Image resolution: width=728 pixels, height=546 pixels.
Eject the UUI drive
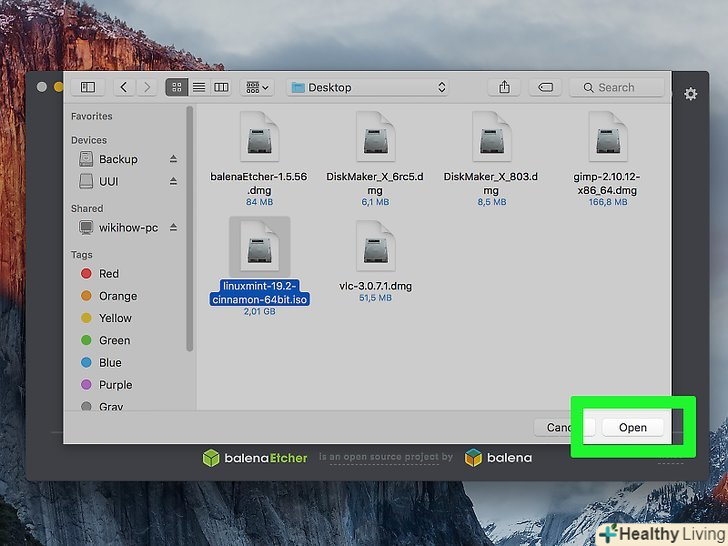tap(173, 182)
